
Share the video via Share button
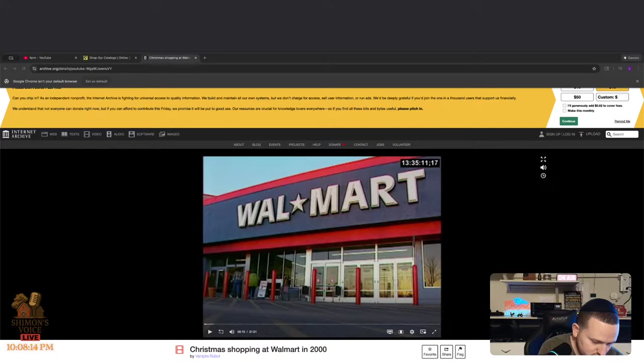tap(446, 351)
